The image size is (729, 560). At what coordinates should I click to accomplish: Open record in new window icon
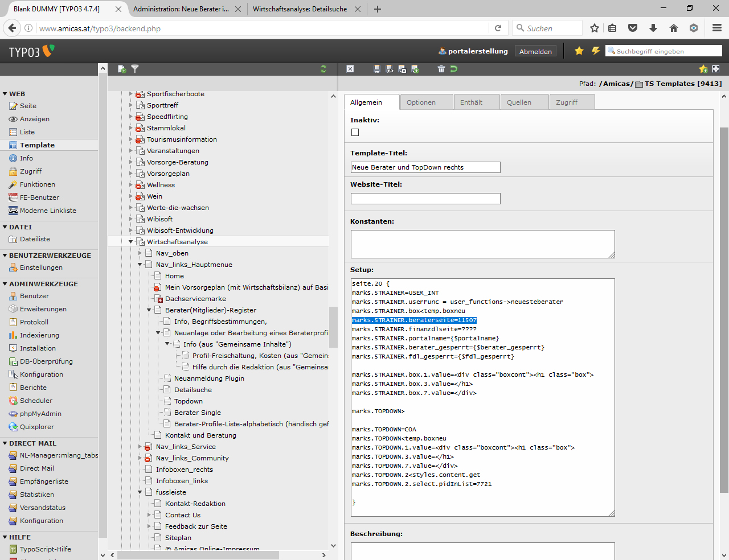(716, 69)
